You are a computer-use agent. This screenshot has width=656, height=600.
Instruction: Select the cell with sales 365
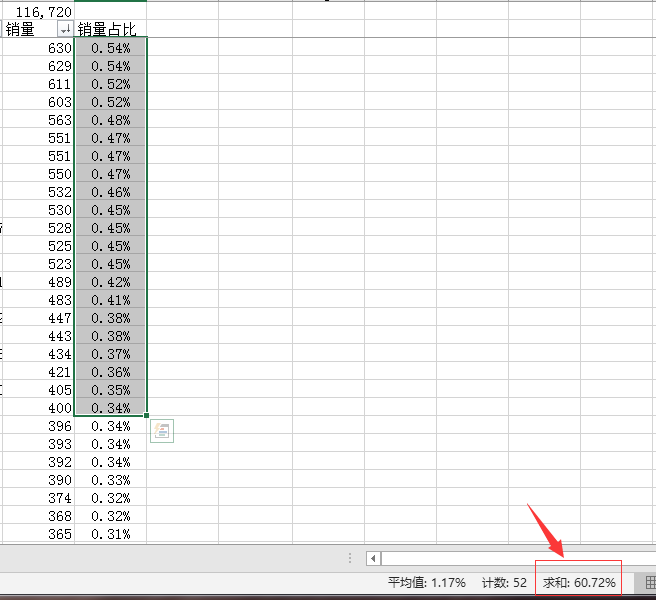pyautogui.click(x=38, y=533)
